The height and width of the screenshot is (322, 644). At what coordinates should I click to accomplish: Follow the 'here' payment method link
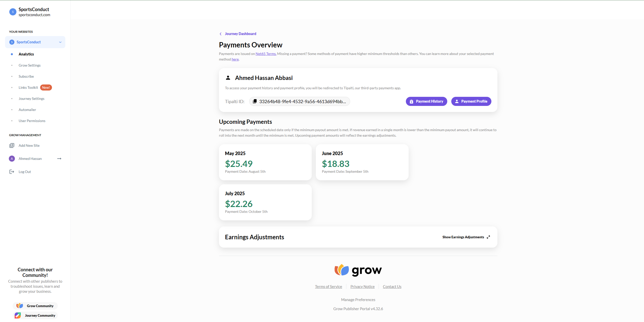coord(235,59)
